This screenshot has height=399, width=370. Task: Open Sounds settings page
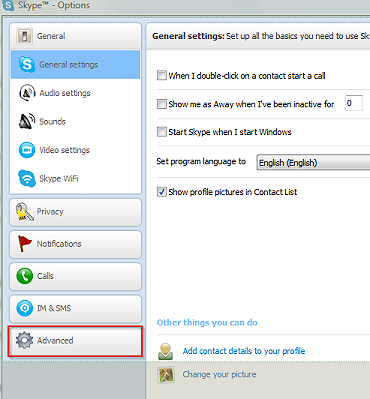coord(75,121)
